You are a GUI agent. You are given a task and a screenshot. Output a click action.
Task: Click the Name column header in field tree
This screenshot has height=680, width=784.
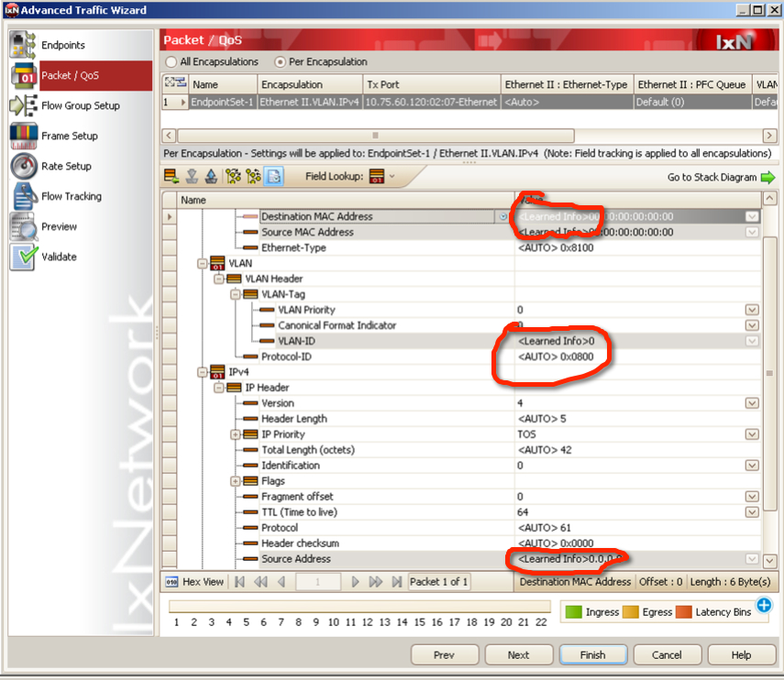tap(346, 200)
